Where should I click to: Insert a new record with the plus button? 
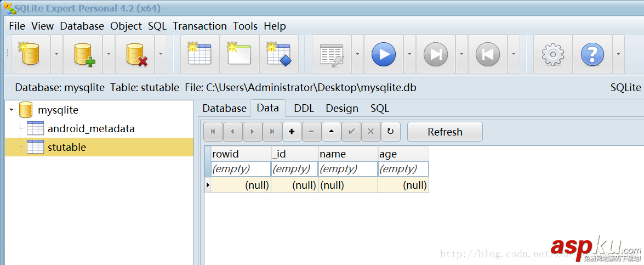coord(292,132)
